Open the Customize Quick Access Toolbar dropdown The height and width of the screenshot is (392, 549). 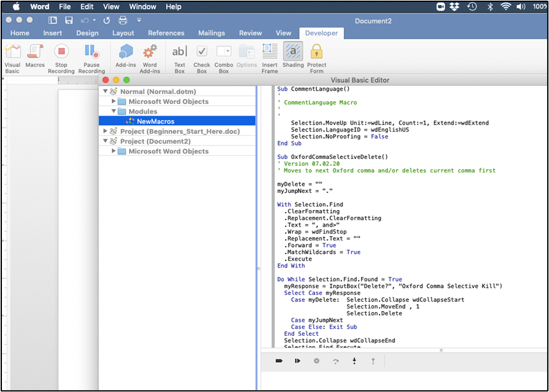(139, 20)
